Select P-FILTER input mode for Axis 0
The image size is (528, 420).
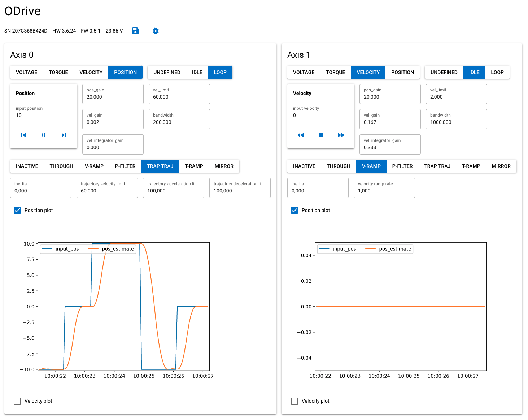coord(125,166)
